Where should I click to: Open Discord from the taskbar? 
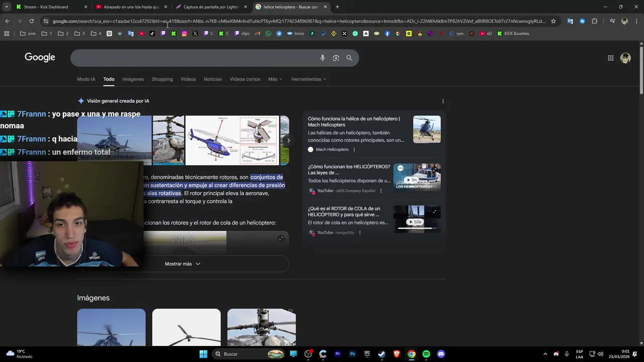441,354
